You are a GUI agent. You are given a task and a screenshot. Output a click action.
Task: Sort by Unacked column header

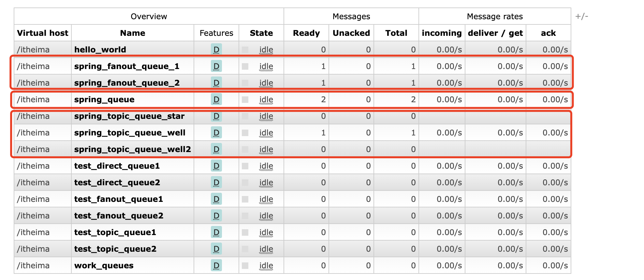(x=351, y=33)
